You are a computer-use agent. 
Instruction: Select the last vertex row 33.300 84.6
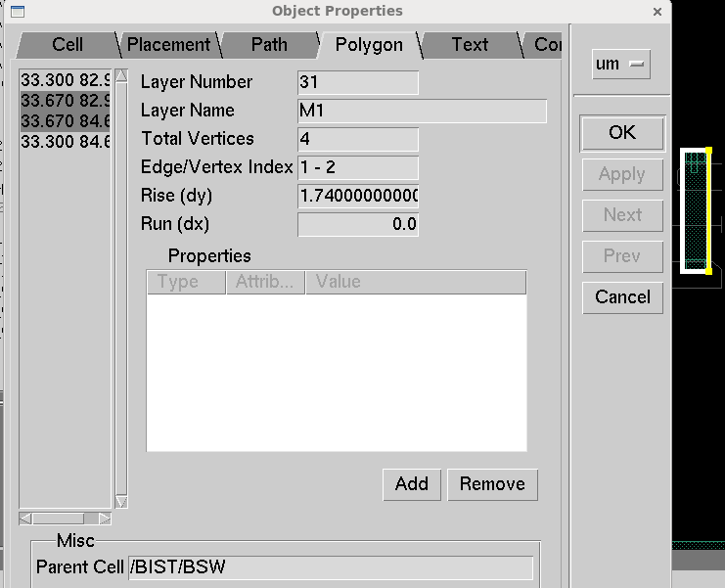coord(66,142)
